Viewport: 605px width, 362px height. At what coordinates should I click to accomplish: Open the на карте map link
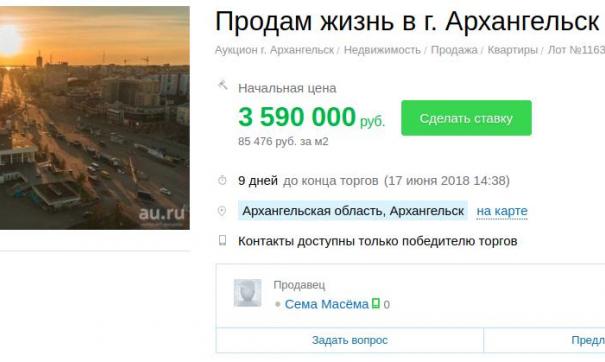[x=502, y=211]
